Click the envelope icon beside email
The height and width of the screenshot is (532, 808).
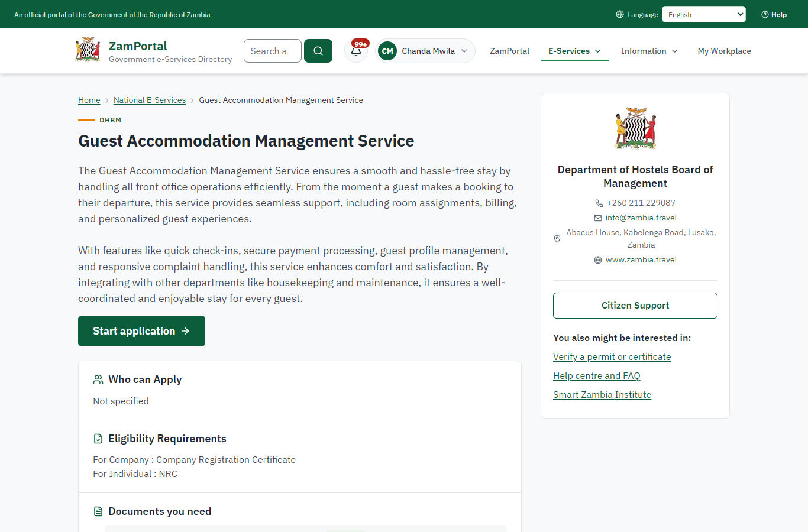coord(598,218)
